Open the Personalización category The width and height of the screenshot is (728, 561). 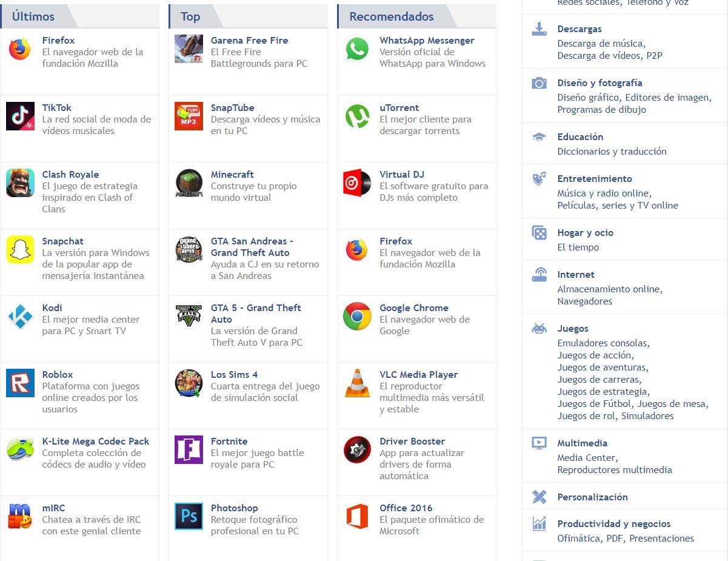[x=592, y=497]
